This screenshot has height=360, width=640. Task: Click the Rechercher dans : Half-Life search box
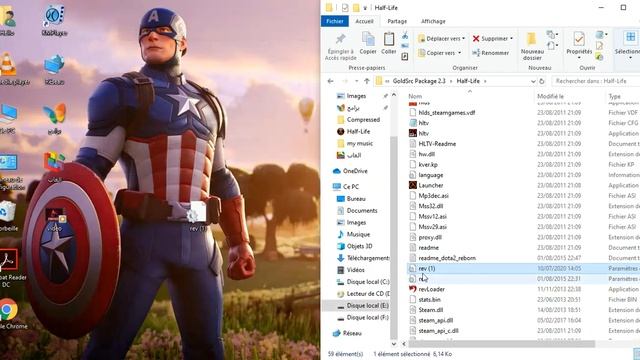click(595, 81)
